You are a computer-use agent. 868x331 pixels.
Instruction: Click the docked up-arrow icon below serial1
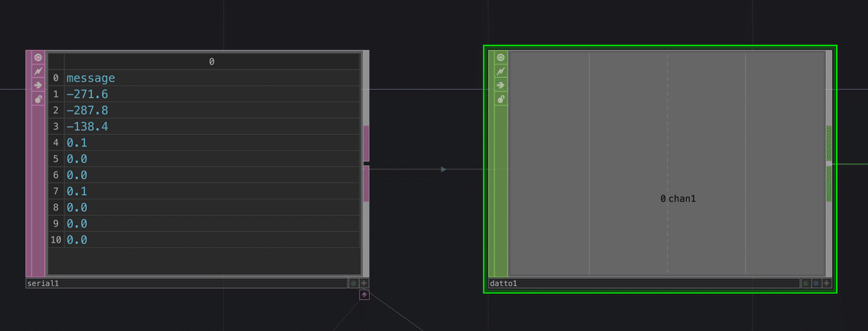pos(364,295)
